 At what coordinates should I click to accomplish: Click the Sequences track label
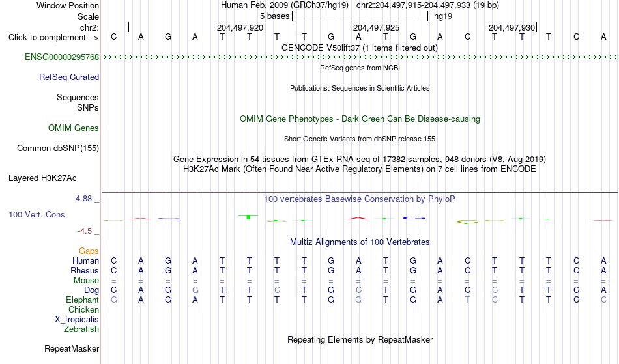(78, 98)
